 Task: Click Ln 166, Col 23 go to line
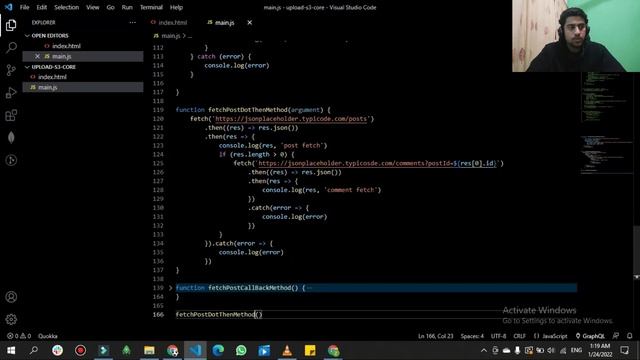point(436,336)
